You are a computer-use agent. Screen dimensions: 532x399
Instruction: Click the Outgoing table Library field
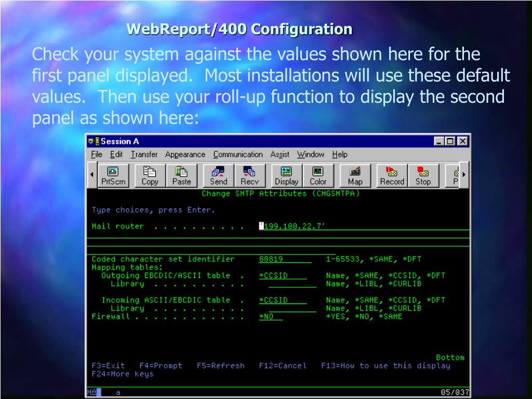[292, 284]
